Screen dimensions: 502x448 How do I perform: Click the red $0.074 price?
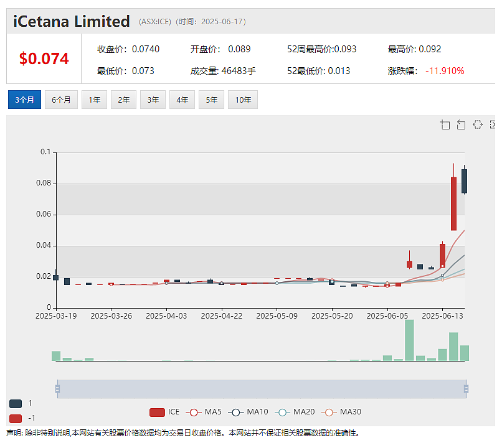[44, 58]
